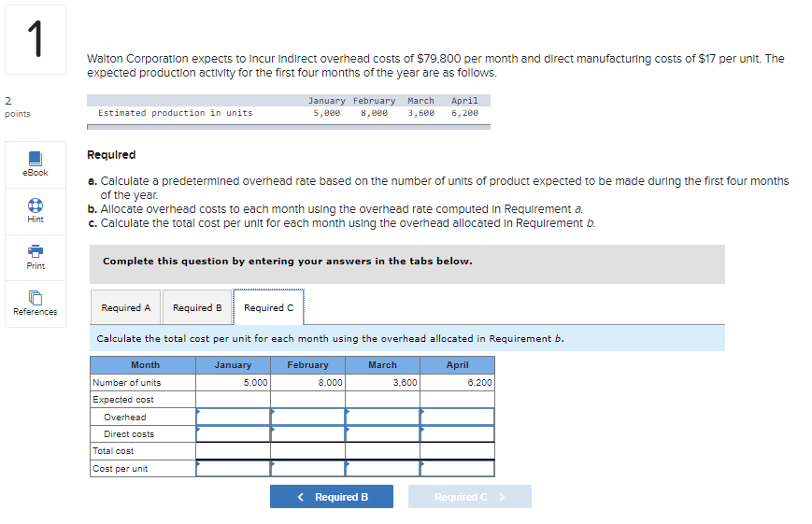Screen dimensions: 812x524
Task: Click the April Overhead input cell
Action: point(457,417)
